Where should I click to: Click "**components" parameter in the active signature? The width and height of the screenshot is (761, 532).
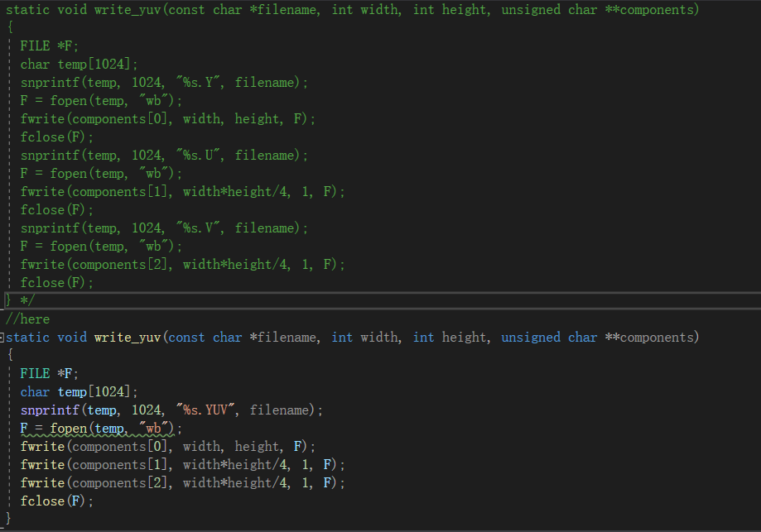[x=649, y=338]
